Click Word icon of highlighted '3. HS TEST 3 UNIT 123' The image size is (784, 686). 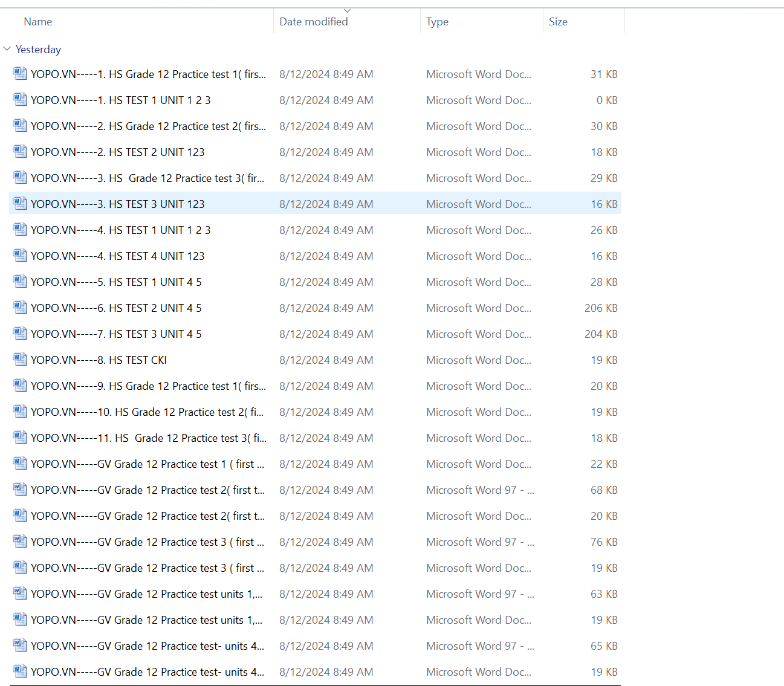coord(20,204)
